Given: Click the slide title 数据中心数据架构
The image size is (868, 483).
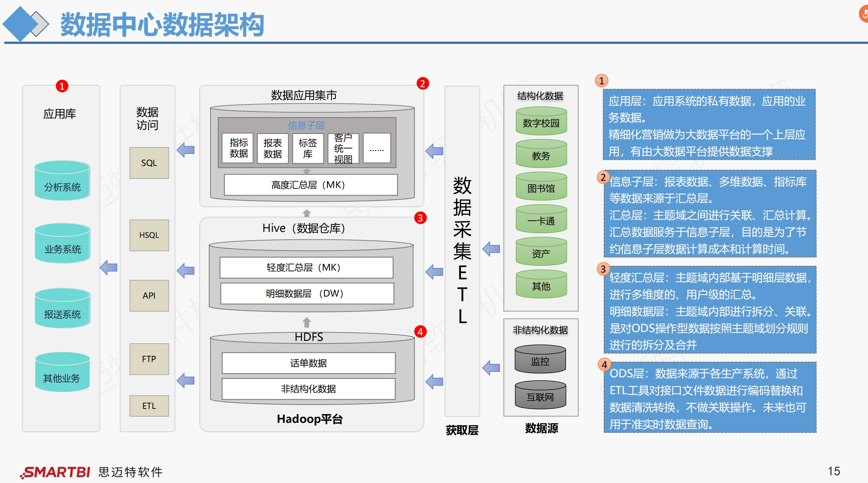Looking at the screenshot, I should [162, 24].
